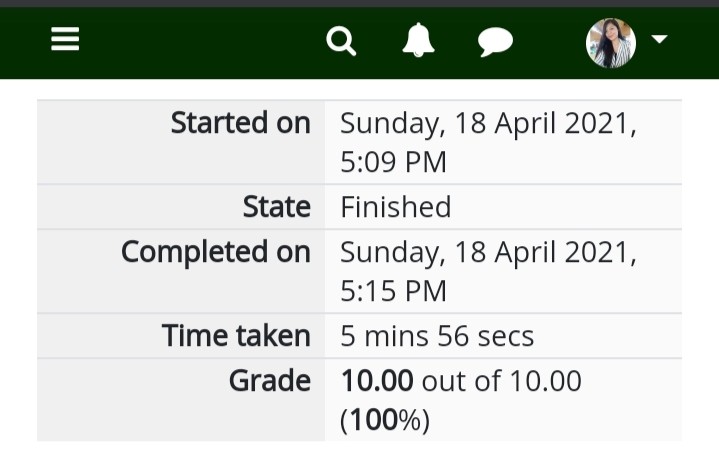Select the started date Sunday, 18 April 2021
The width and height of the screenshot is (719, 468).
[x=488, y=124]
